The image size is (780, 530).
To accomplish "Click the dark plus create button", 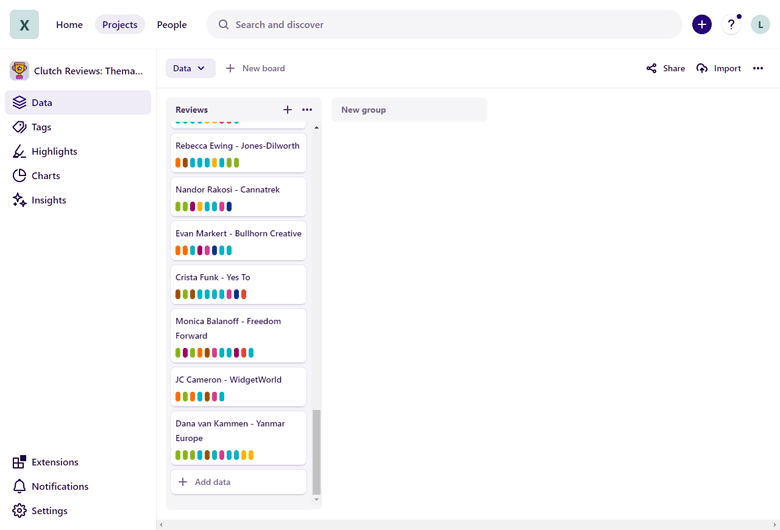I will point(701,24).
